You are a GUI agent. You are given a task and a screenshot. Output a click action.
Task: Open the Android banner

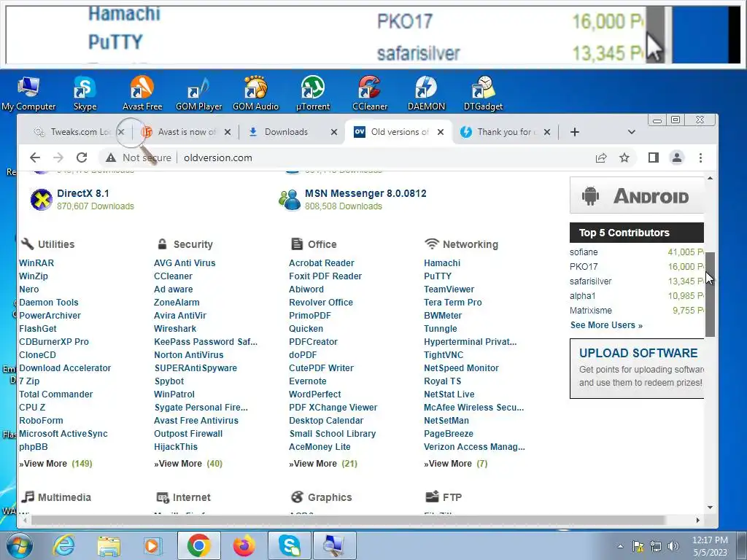pos(636,195)
